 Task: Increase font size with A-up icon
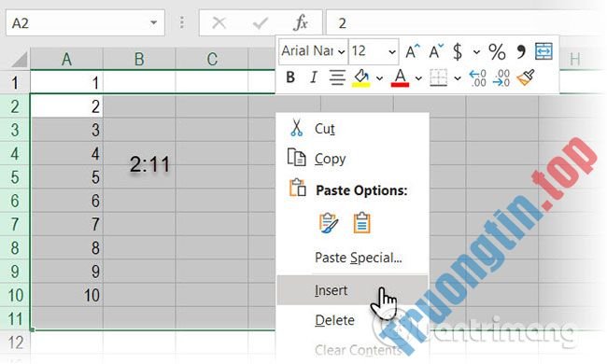pos(412,51)
